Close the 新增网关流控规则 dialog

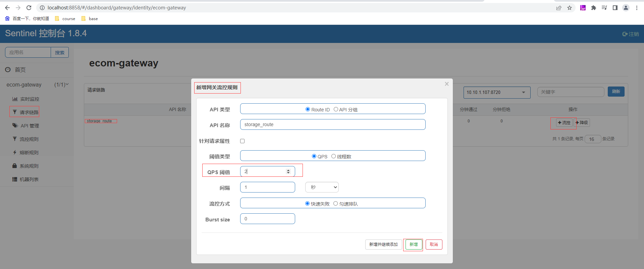point(447,84)
